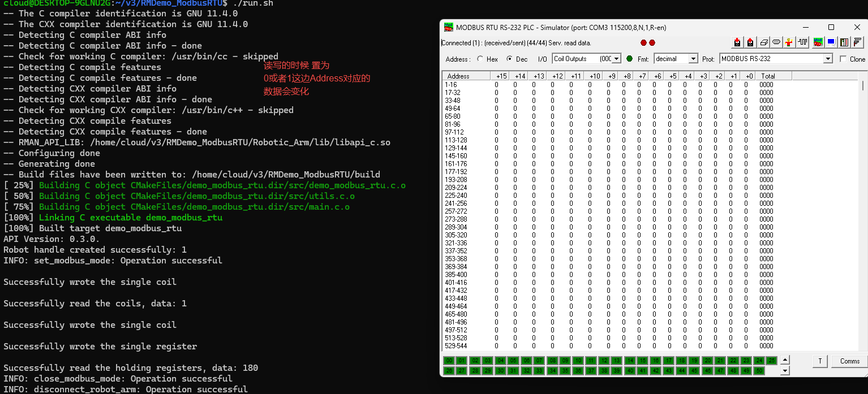Viewport: 868px width, 394px height.
Task: Click the Comms button
Action: (849, 361)
